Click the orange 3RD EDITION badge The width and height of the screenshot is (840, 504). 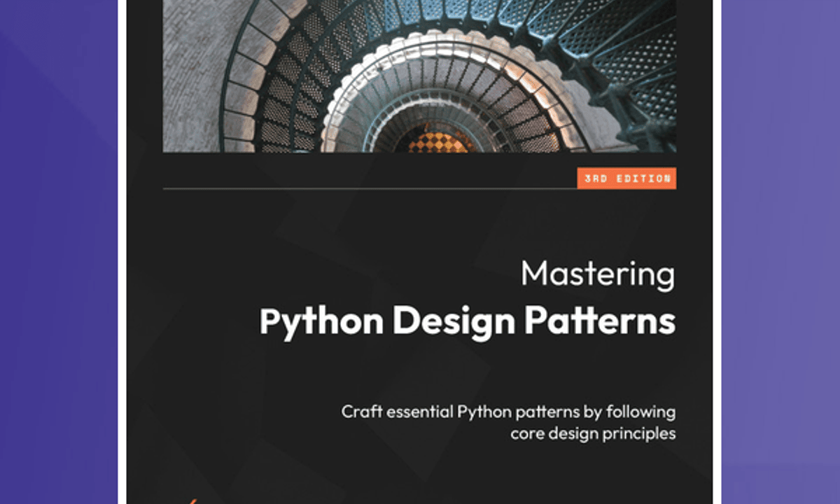click(626, 178)
